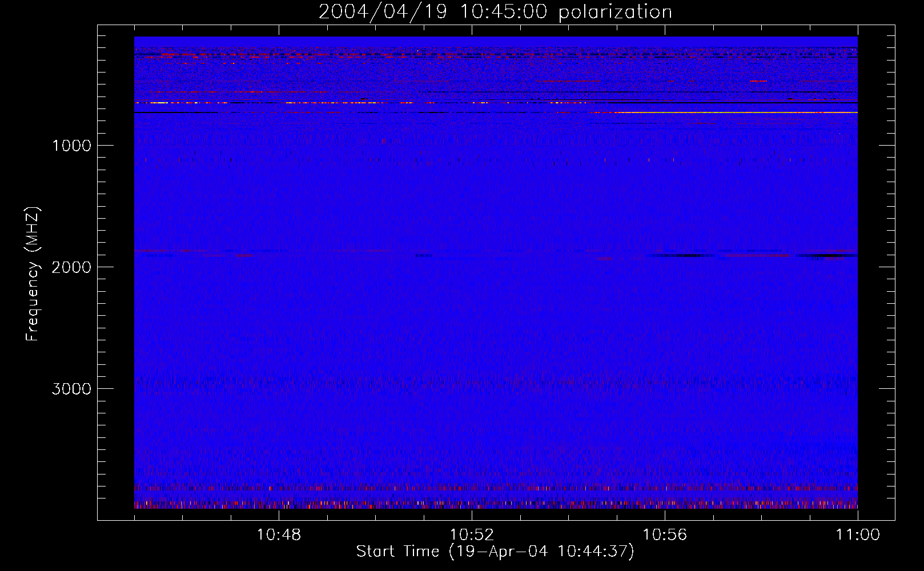Click the '10:48' time tick label
The height and width of the screenshot is (571, 924).
(x=279, y=535)
